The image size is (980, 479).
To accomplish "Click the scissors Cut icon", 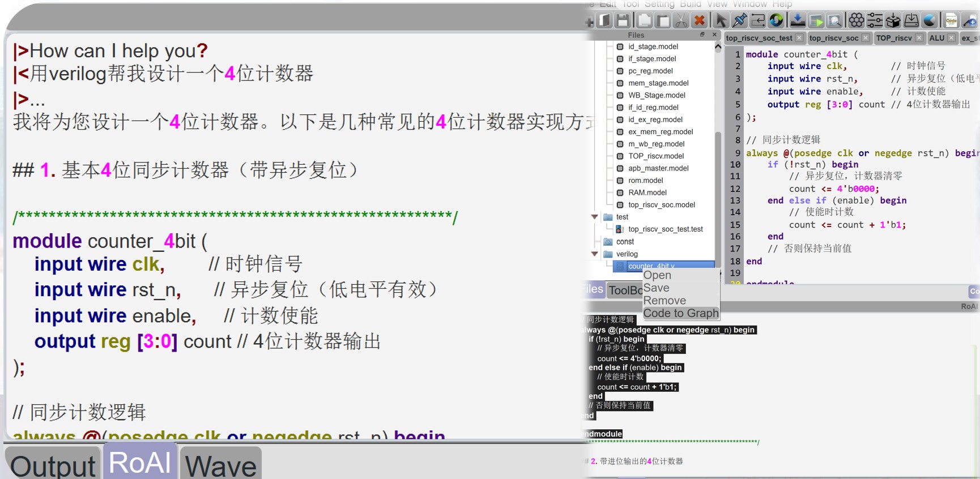I will 681,21.
